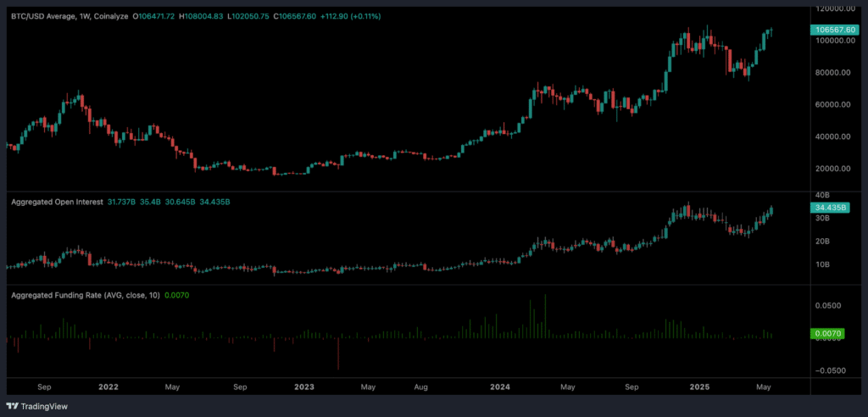Image resolution: width=868 pixels, height=417 pixels.
Task: Click the 40000.00 price axis label
Action: (x=835, y=136)
